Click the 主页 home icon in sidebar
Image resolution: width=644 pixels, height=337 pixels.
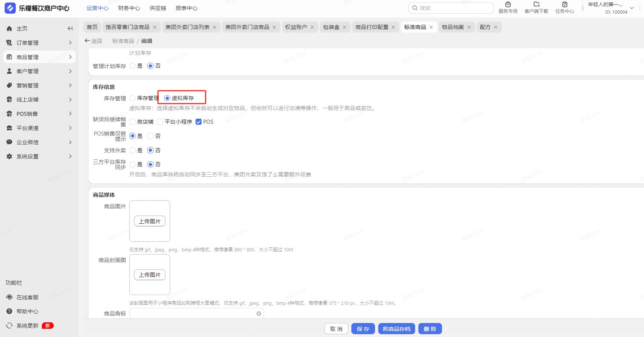pos(9,28)
